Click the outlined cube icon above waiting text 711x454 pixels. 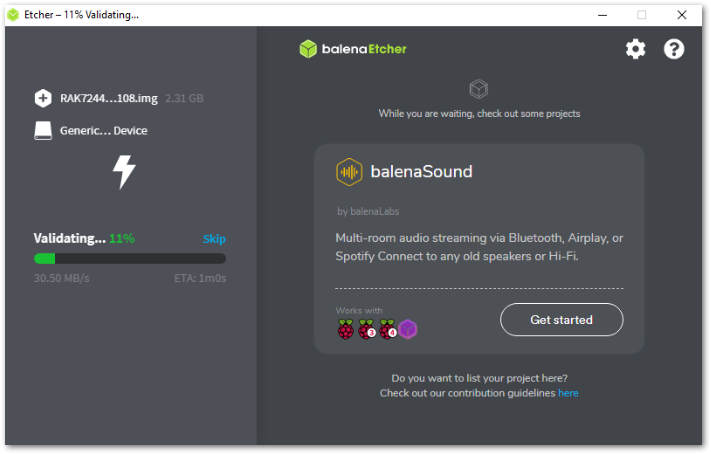pos(478,89)
